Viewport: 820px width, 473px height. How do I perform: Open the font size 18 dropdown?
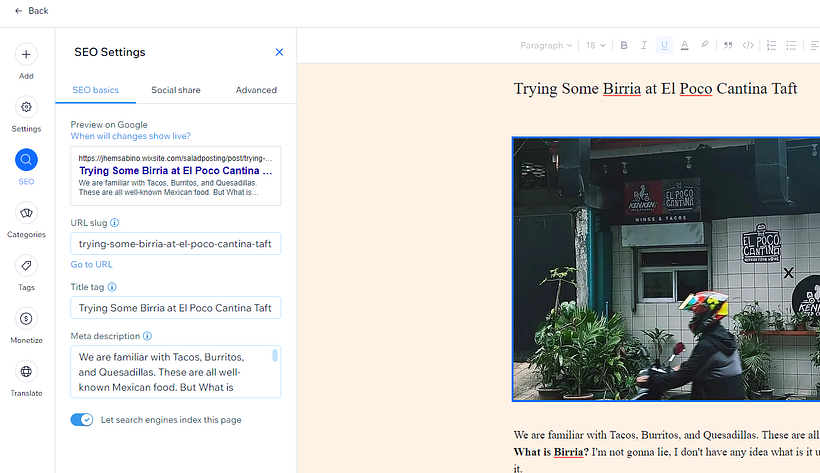(x=595, y=46)
